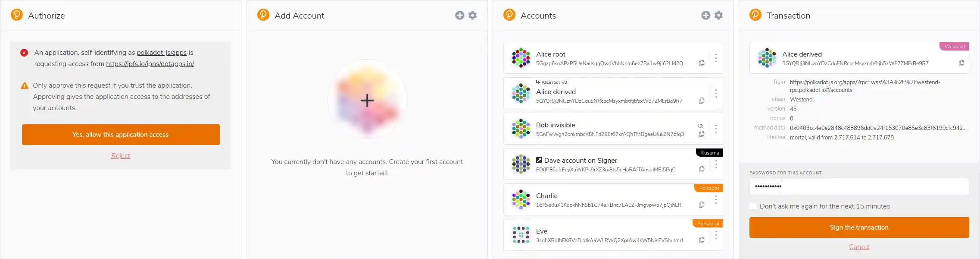Click the Polkadot logo in Authorize panel

[x=16, y=15]
